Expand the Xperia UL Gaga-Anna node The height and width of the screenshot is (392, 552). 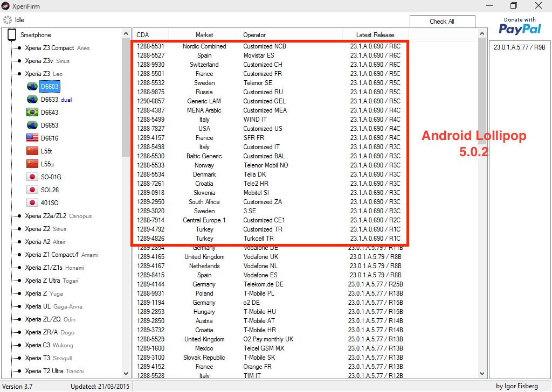pos(19,306)
